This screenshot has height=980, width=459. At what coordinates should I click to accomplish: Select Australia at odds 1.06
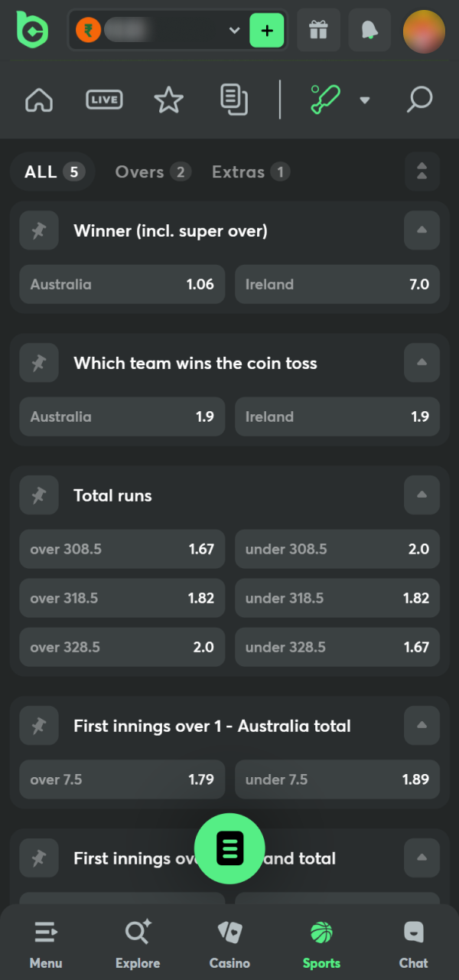[x=122, y=284]
